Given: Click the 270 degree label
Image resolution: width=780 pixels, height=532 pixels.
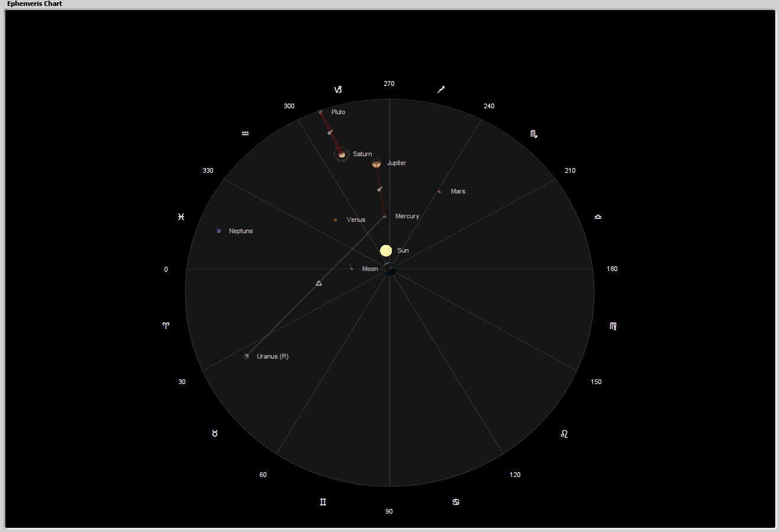Looking at the screenshot, I should tap(389, 83).
